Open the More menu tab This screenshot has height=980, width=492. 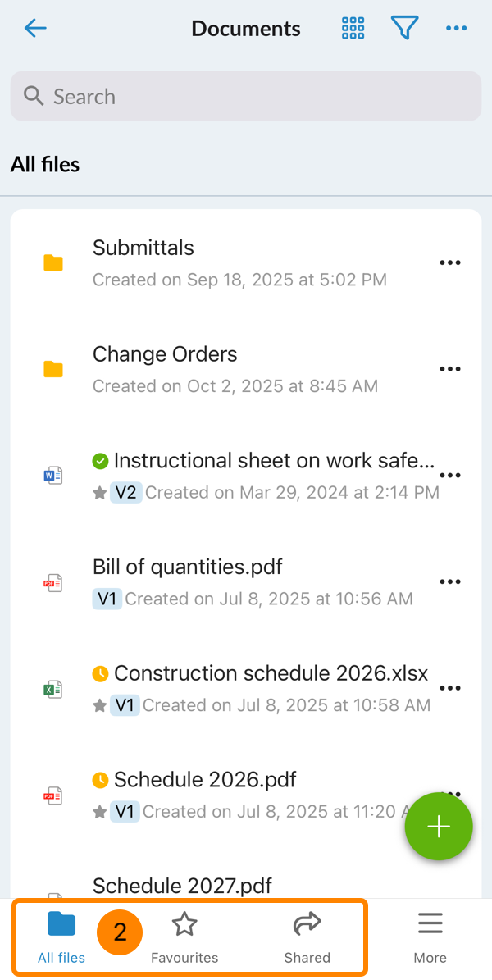[430, 939]
